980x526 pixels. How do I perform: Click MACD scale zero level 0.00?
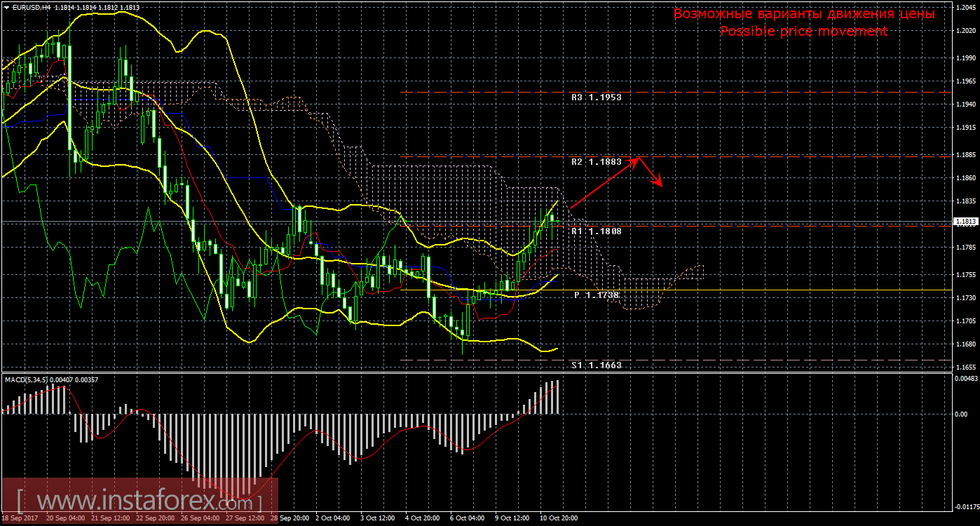coord(961,414)
